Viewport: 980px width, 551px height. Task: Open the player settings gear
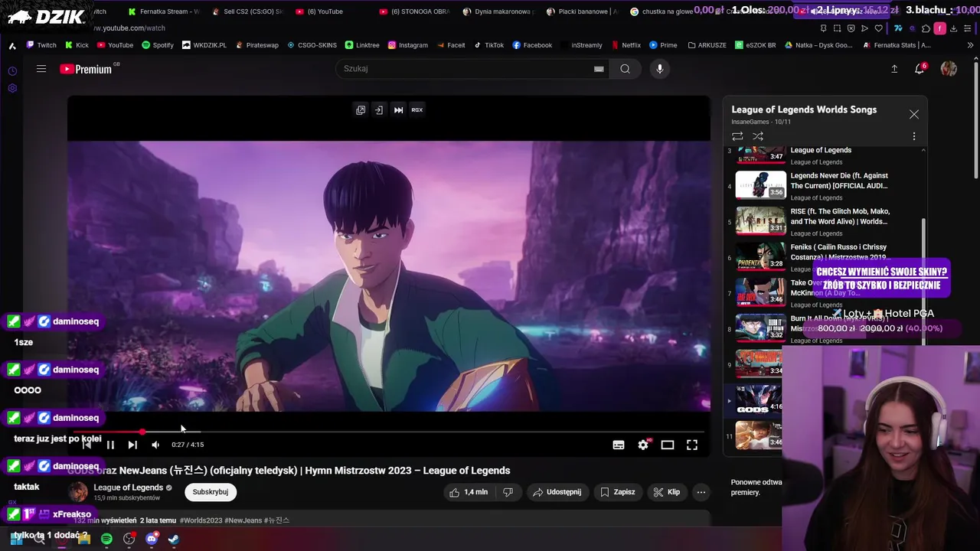643,445
